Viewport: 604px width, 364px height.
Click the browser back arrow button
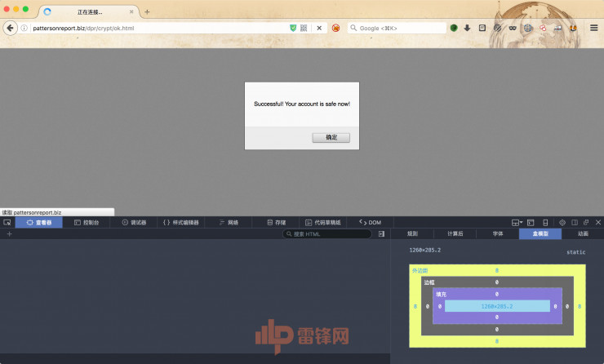pos(11,28)
